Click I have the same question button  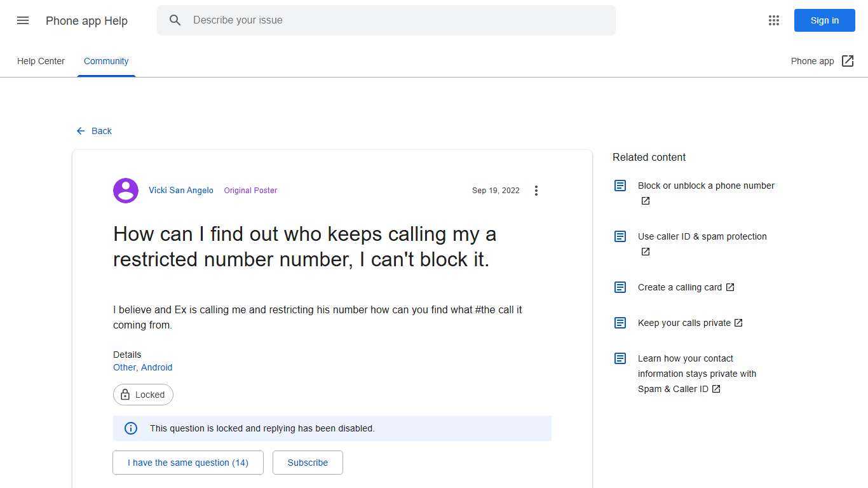(x=187, y=463)
